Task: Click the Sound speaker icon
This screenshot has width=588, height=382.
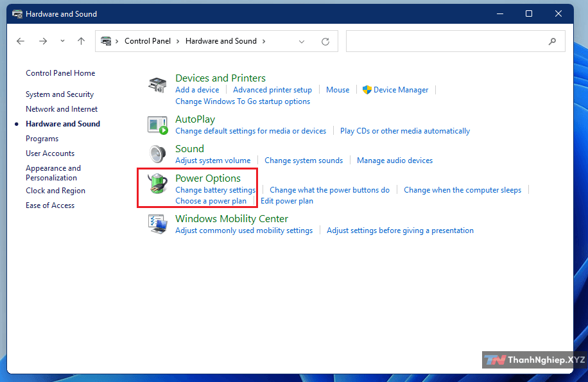Action: pos(157,153)
